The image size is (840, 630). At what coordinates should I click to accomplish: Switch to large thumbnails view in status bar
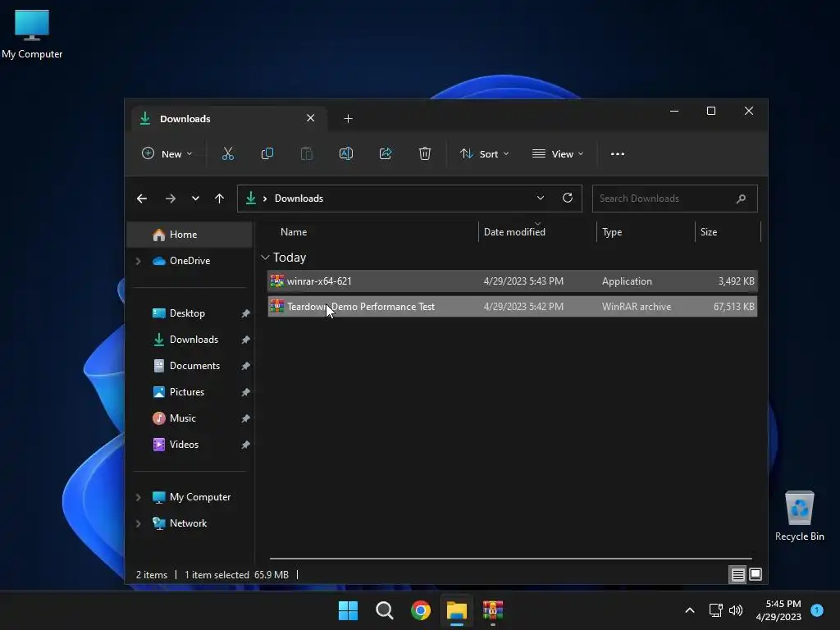tap(756, 575)
